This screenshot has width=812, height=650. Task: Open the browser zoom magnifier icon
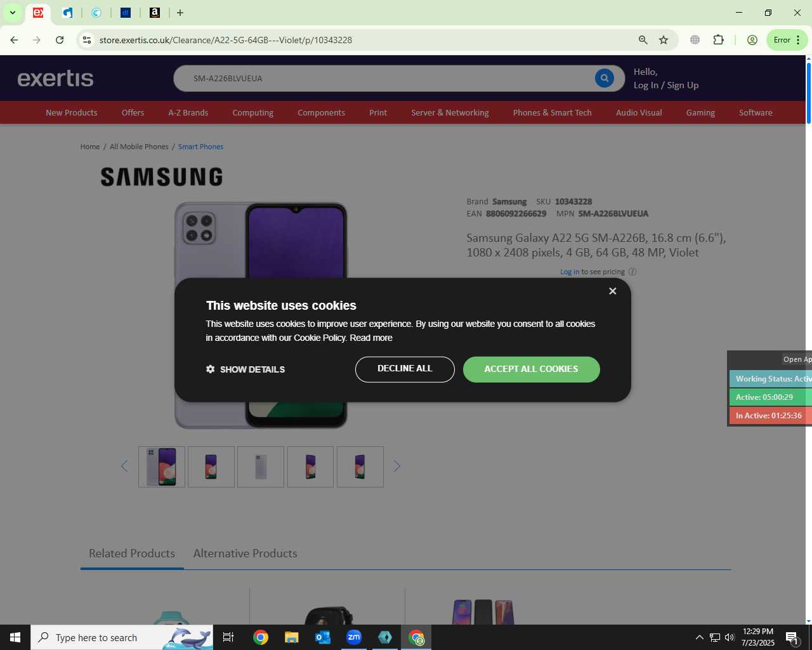click(x=643, y=40)
